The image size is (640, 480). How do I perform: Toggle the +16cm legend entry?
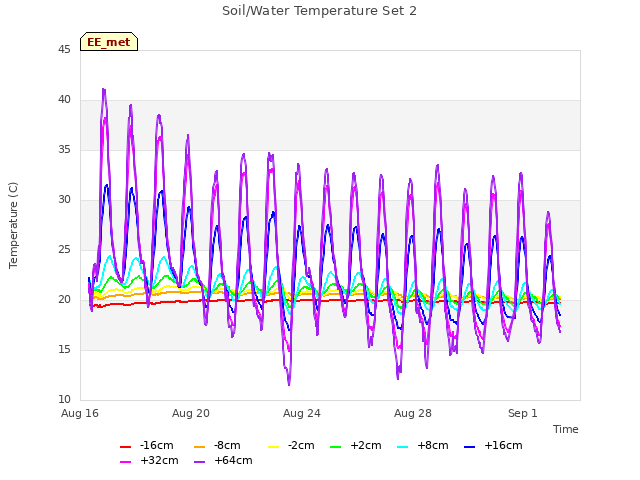click(493, 445)
